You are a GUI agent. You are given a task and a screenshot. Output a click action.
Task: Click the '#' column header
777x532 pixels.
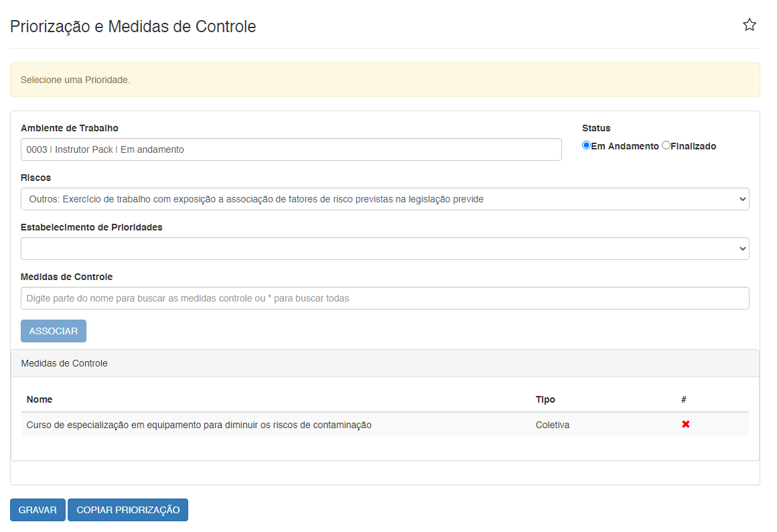[684, 399]
